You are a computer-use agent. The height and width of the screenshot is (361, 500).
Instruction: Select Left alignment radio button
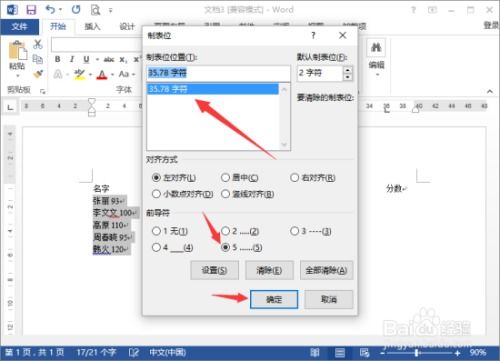(156, 178)
